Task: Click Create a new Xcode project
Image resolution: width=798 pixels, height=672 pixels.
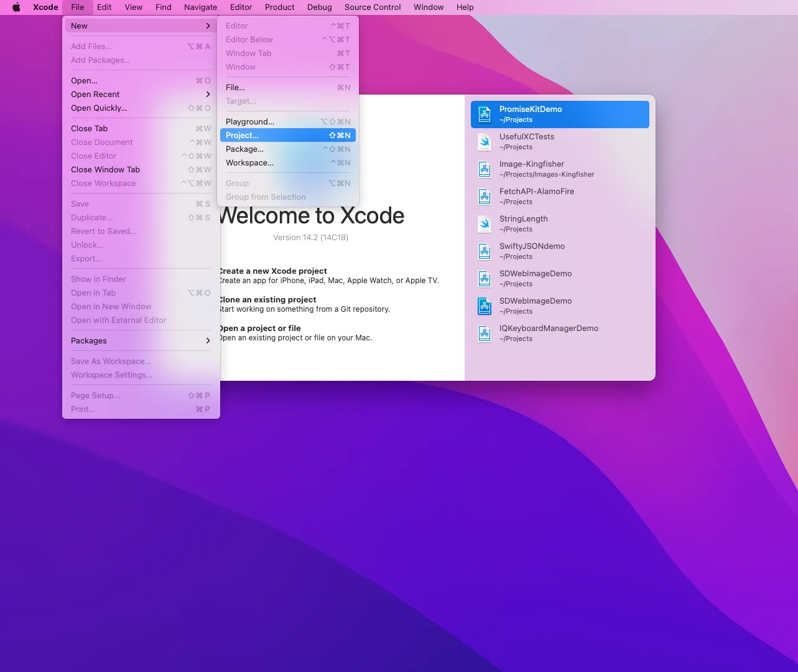Action: pos(274,271)
